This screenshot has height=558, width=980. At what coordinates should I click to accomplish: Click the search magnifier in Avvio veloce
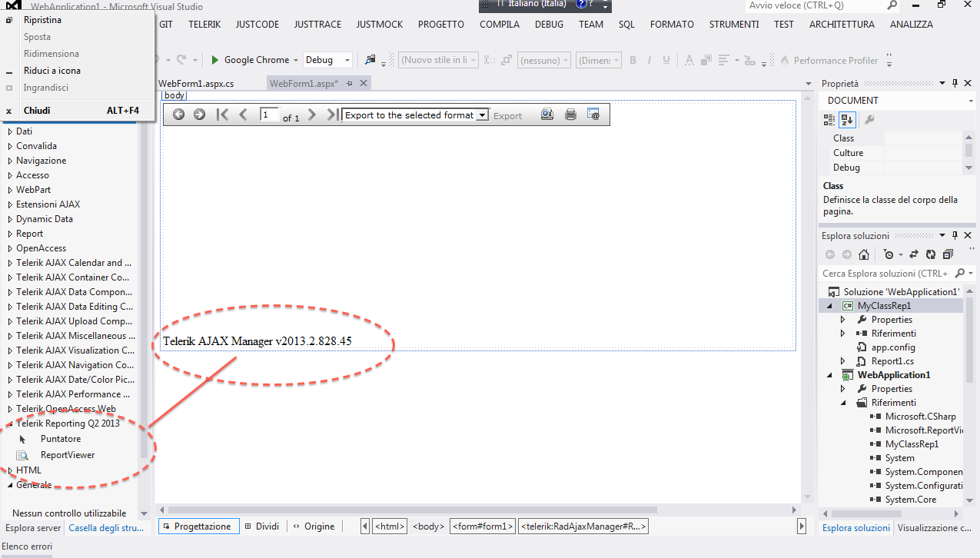892,5
